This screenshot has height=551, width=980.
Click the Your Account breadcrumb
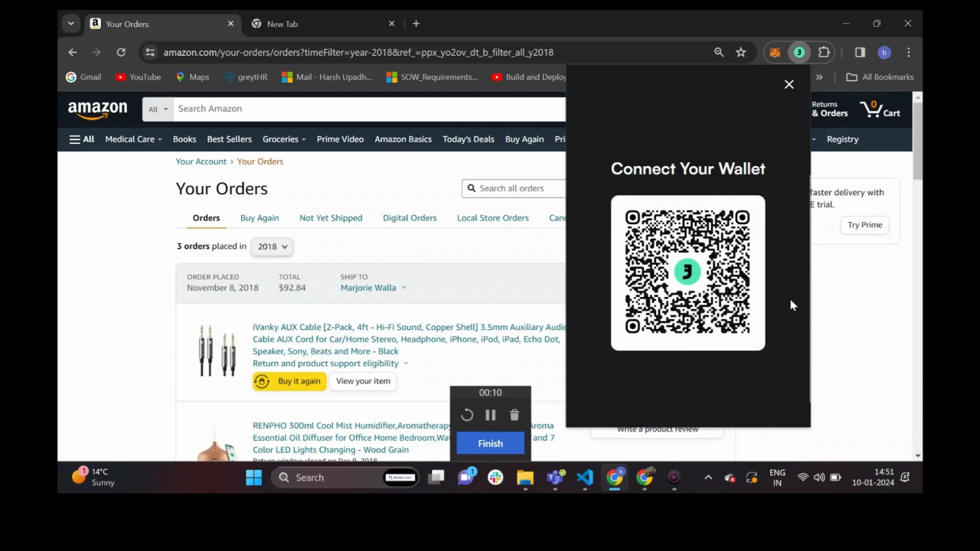(201, 161)
